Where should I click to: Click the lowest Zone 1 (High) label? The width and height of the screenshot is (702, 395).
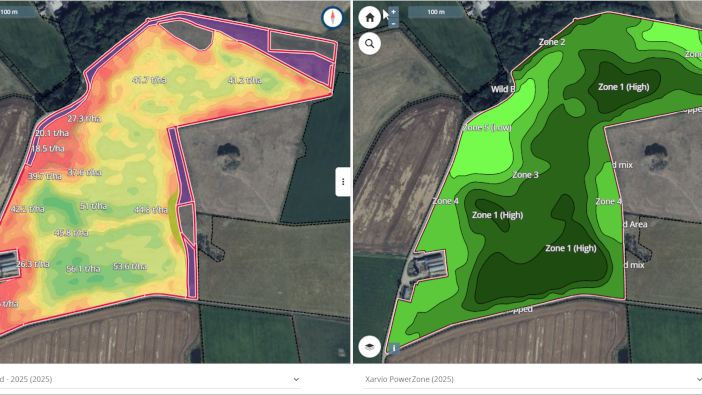[571, 248]
